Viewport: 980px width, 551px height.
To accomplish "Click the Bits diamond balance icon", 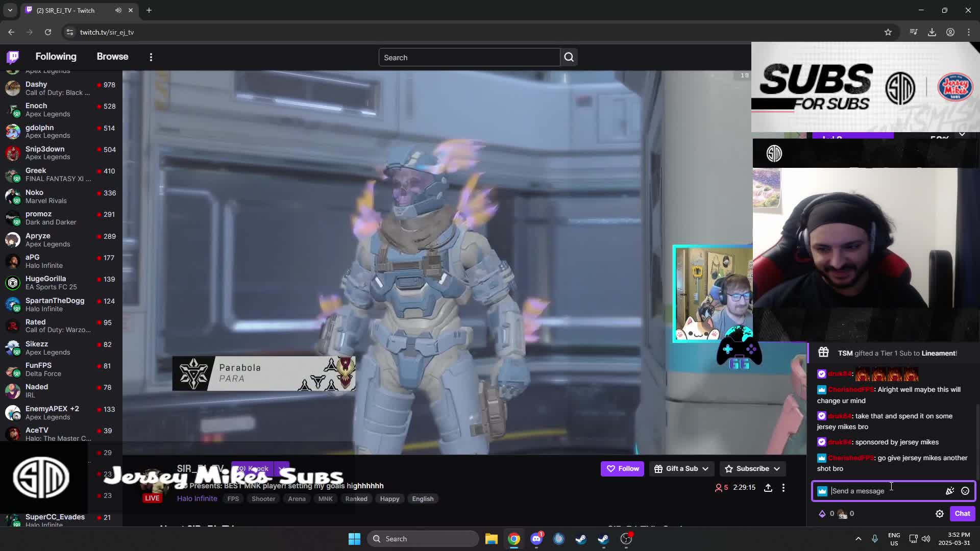I will [x=822, y=514].
